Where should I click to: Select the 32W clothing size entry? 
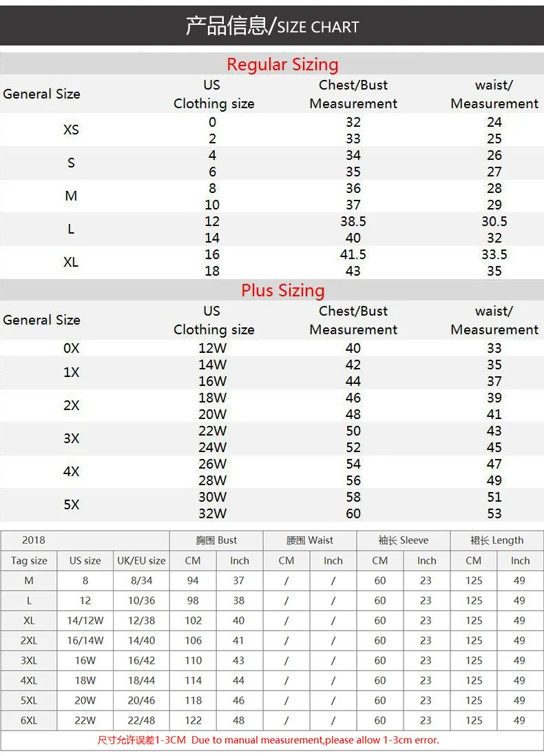coord(213,513)
